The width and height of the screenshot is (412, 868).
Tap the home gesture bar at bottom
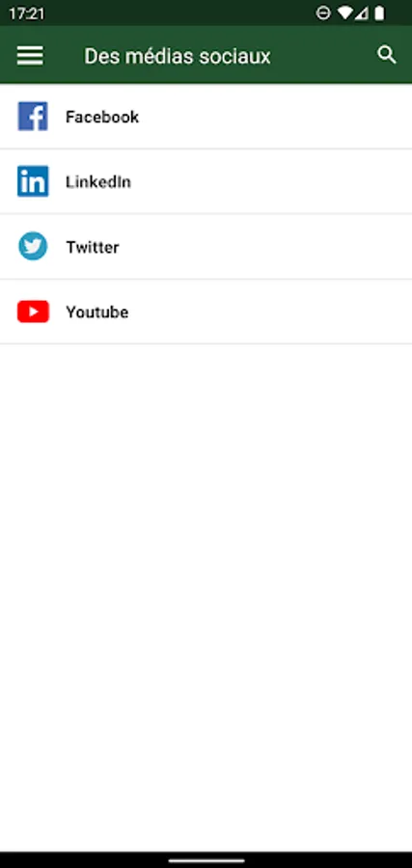206,861
